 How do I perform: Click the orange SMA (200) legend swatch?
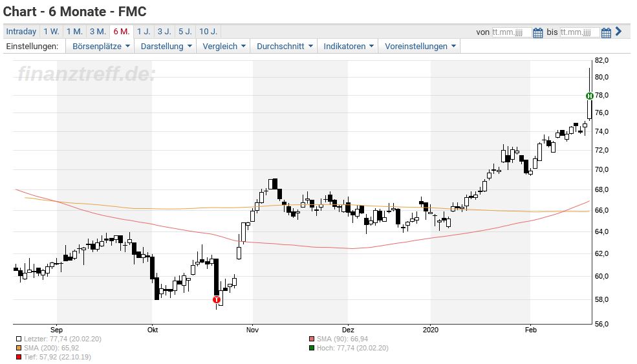(x=19, y=348)
